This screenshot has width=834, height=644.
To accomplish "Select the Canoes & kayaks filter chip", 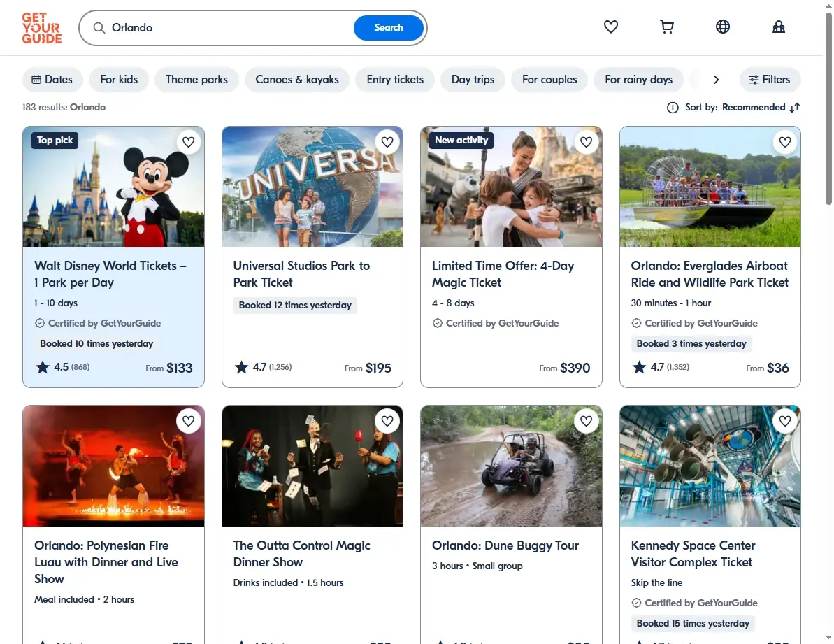I will pos(297,80).
